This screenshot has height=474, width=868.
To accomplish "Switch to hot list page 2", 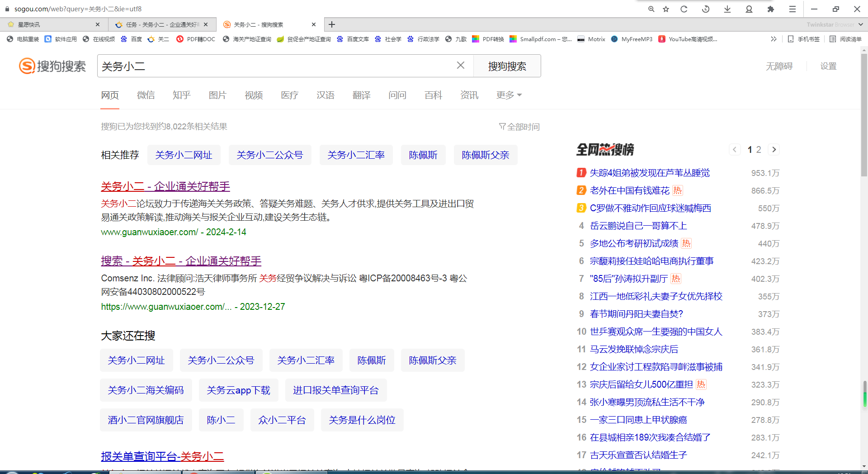I will coord(759,150).
